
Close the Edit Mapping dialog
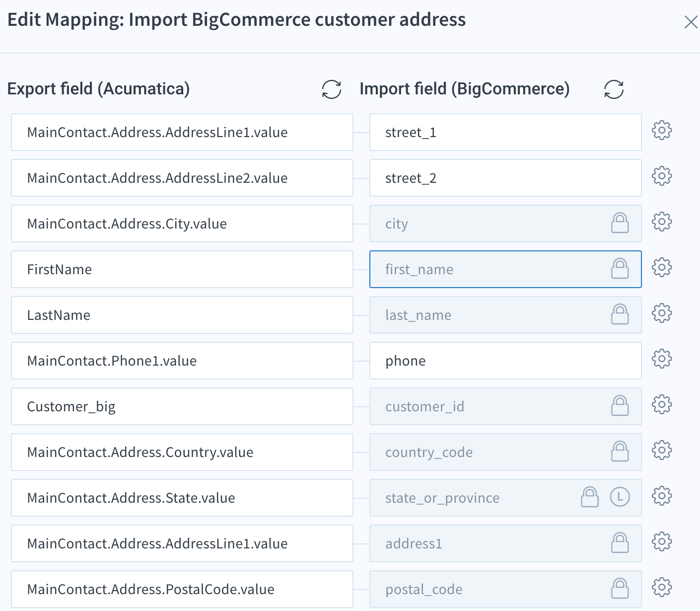pos(691,22)
